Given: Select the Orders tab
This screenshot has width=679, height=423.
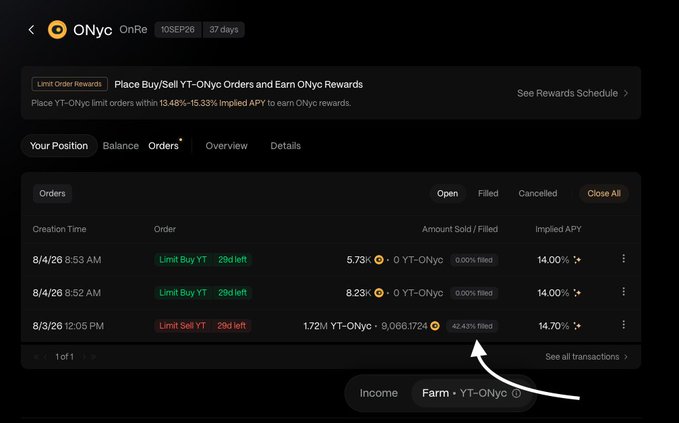Looking at the screenshot, I should click(x=164, y=146).
